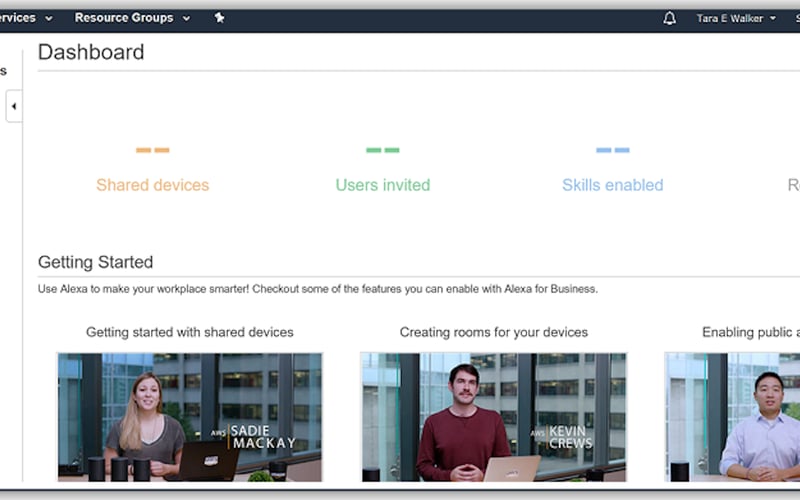Click the Alexa for Business description text
This screenshot has width=800, height=500.
317,289
